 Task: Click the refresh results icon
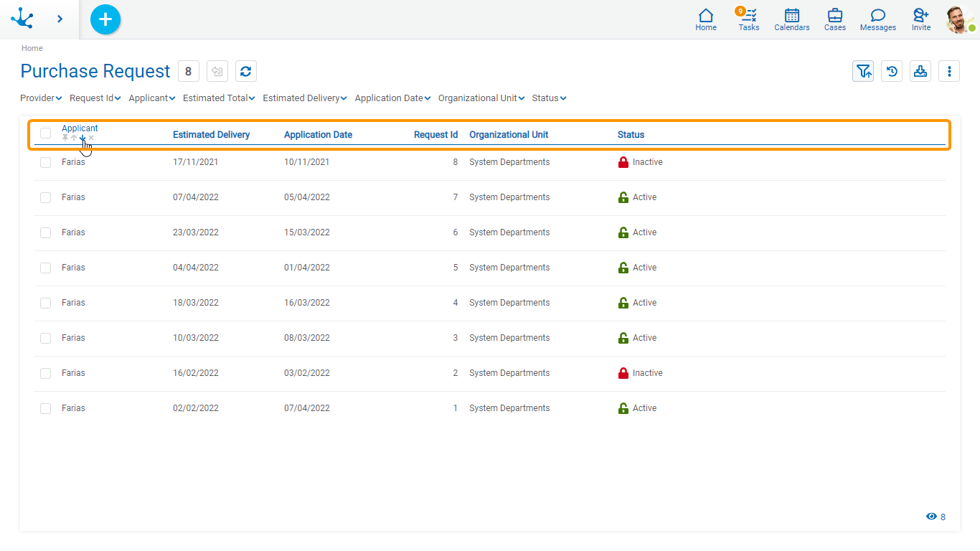click(x=246, y=71)
